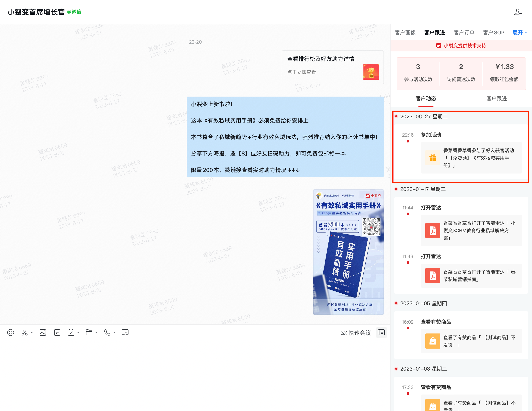Click the quick reply document icon
The image size is (532, 411).
tap(57, 332)
